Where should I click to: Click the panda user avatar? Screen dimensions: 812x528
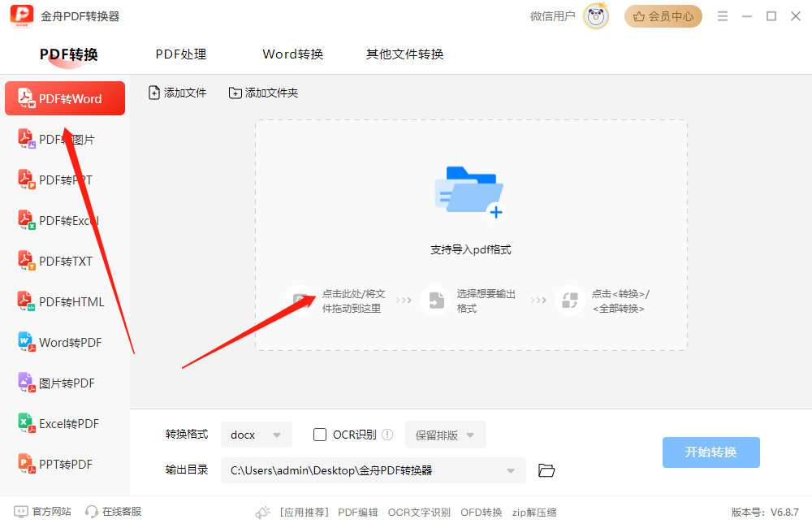coord(596,16)
